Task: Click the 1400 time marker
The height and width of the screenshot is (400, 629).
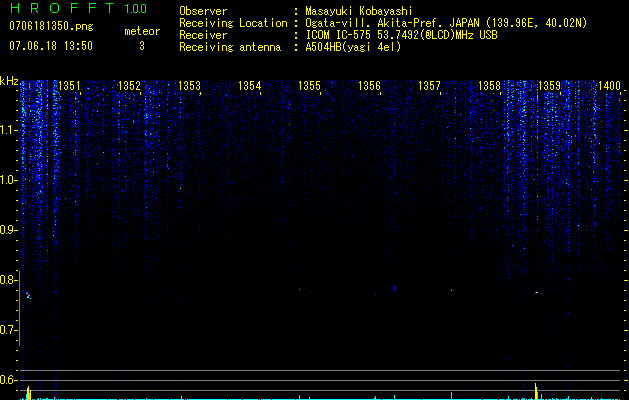Action: (610, 86)
